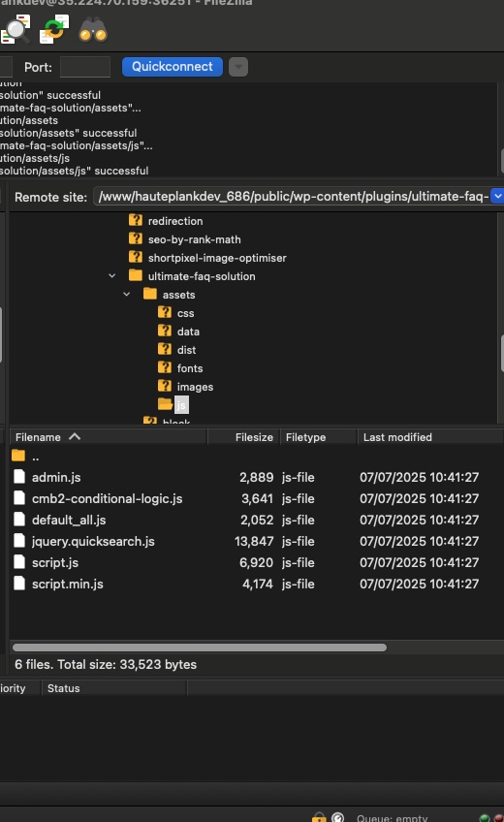Click the filename filter magnifier toolbar icon

point(16,29)
